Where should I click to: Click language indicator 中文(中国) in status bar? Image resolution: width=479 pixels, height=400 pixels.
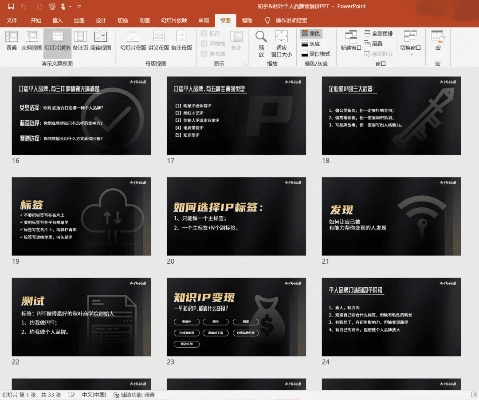tap(94, 395)
